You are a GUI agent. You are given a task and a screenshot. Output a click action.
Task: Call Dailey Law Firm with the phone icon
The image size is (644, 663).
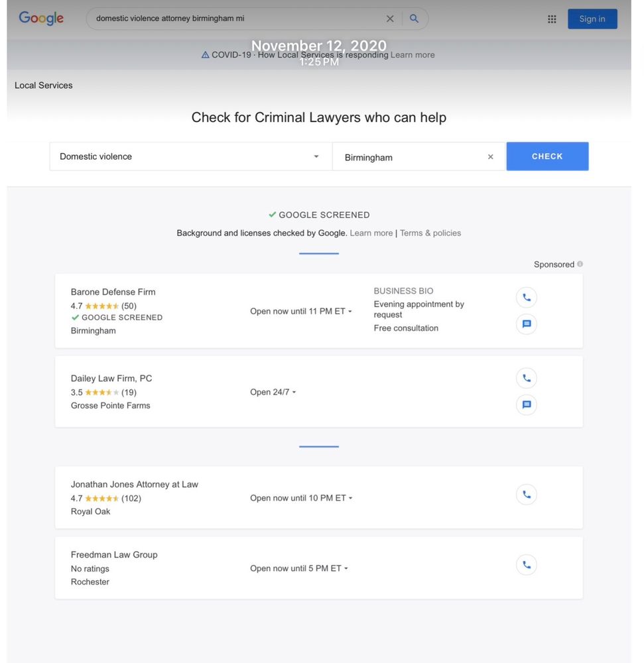pos(526,377)
